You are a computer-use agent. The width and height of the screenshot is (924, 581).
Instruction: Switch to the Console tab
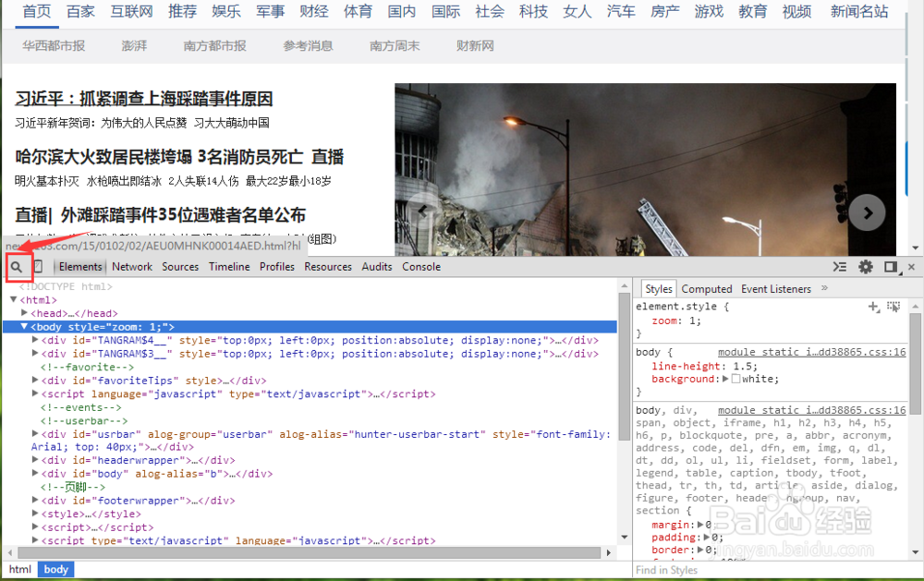pos(421,267)
